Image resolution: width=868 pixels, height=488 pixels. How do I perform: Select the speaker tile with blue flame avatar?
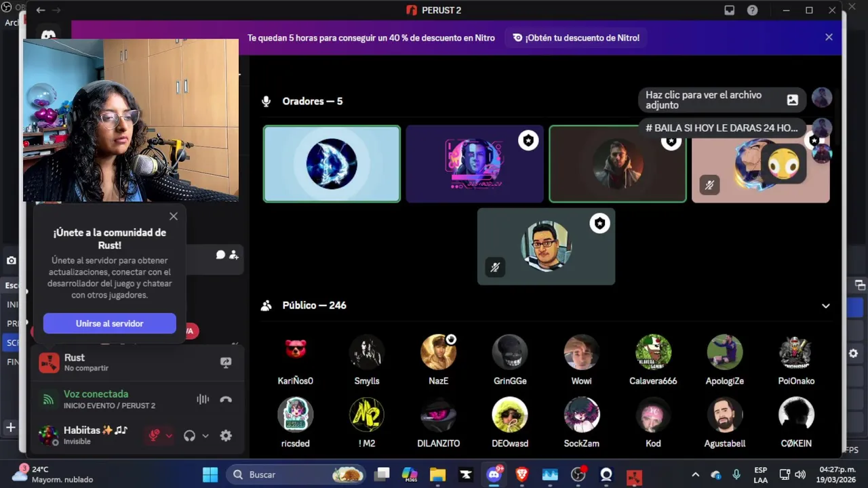[x=332, y=163]
